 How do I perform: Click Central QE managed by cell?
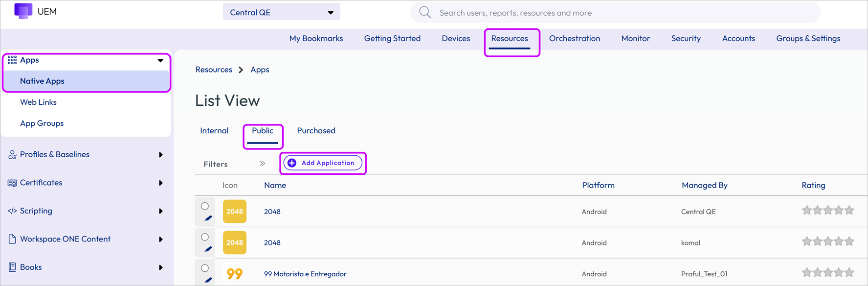click(x=698, y=212)
